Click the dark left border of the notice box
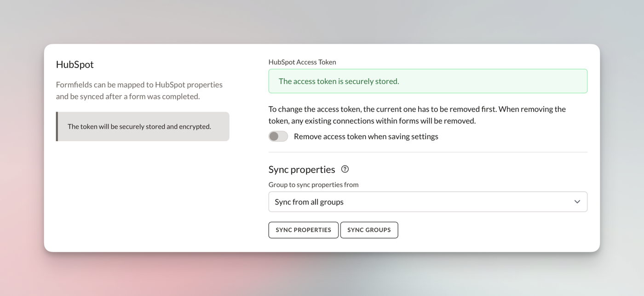644x296 pixels. [57, 126]
